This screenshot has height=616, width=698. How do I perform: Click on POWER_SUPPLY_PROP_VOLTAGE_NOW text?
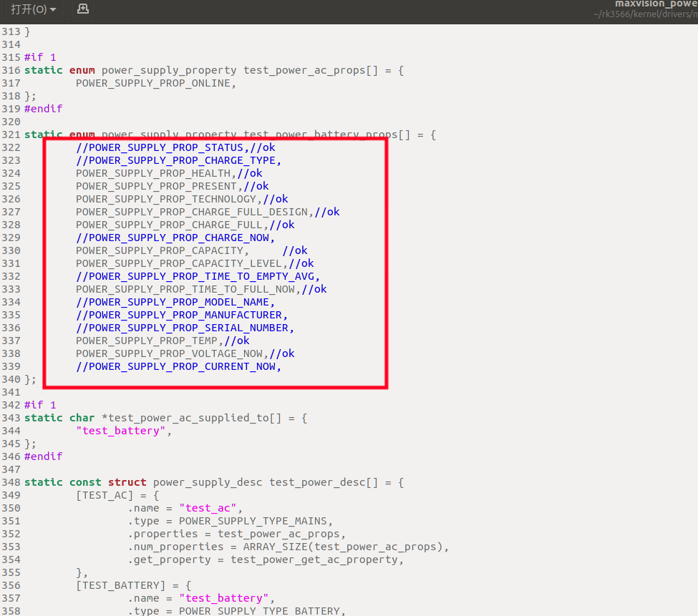(x=169, y=353)
